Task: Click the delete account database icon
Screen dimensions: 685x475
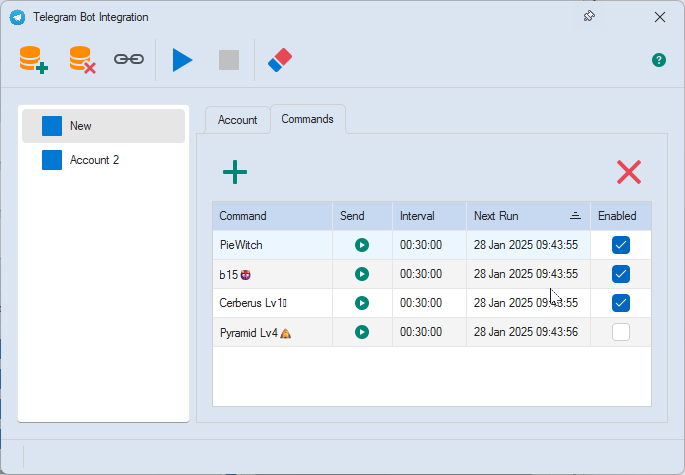Action: point(82,60)
